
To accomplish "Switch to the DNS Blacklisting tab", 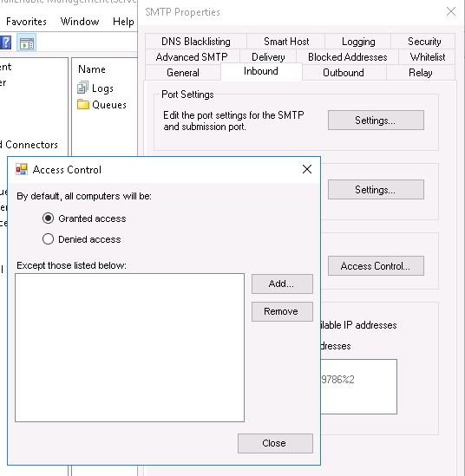I will click(x=196, y=42).
